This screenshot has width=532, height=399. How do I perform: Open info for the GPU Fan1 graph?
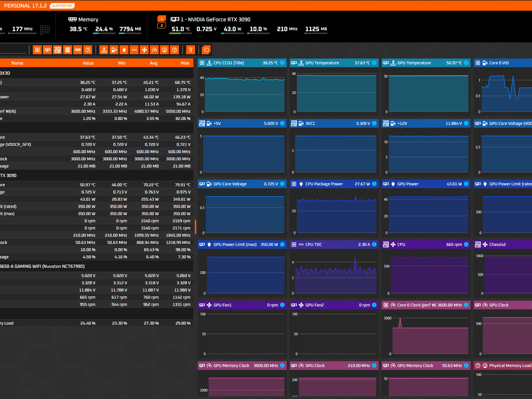pos(282,305)
